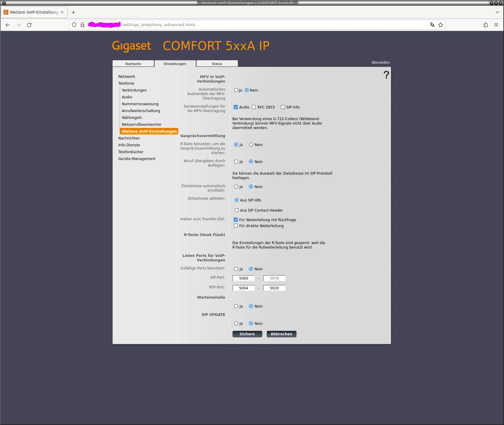Reload the page with the refresh icon

(29, 25)
